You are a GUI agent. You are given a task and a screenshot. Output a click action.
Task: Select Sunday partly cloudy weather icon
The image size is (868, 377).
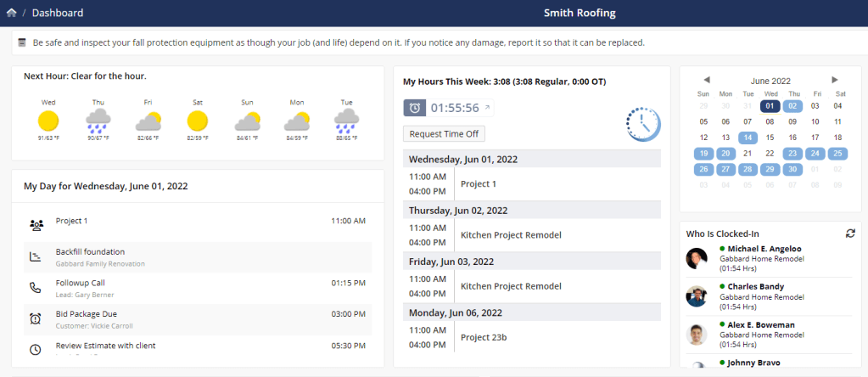tap(248, 121)
